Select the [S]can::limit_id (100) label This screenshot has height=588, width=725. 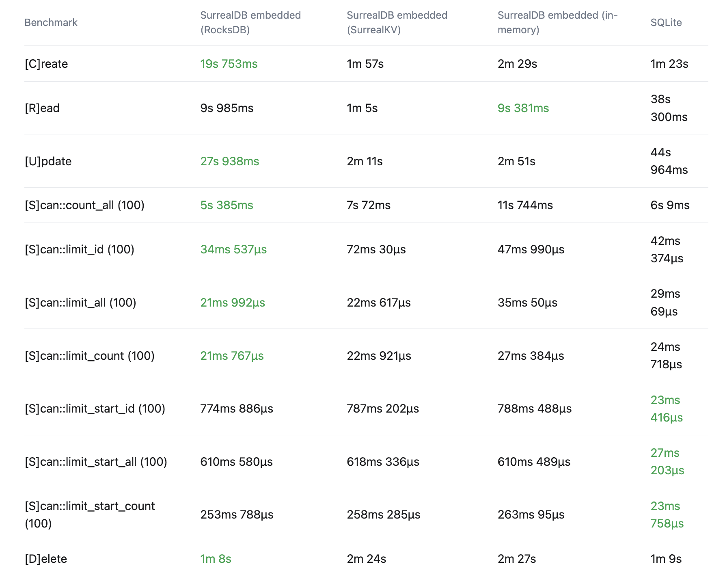pyautogui.click(x=80, y=249)
